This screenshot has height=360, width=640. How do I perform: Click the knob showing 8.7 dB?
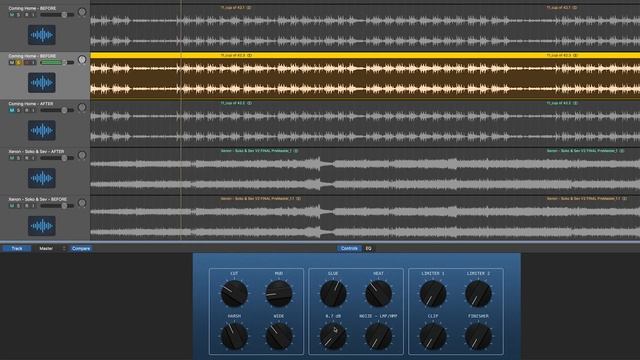coord(333,336)
